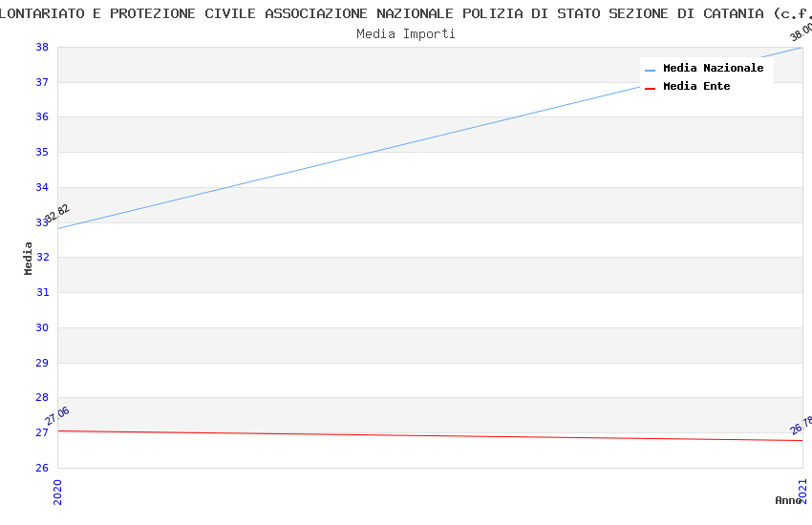This screenshot has width=812, height=525.
Task: Click the 'Media Ente' legend label
Action: click(x=696, y=86)
